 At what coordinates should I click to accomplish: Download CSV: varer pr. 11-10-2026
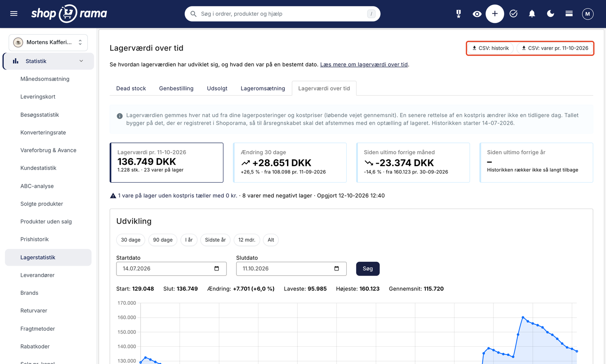[555, 48]
